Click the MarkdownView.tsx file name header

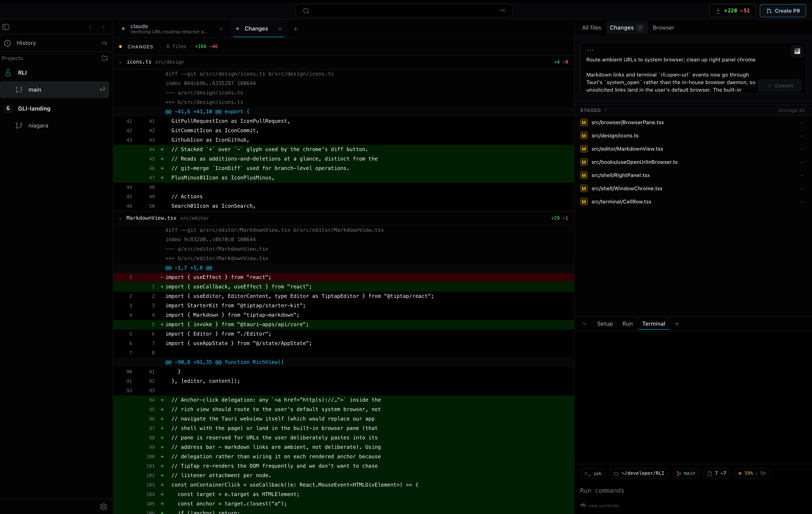click(151, 218)
